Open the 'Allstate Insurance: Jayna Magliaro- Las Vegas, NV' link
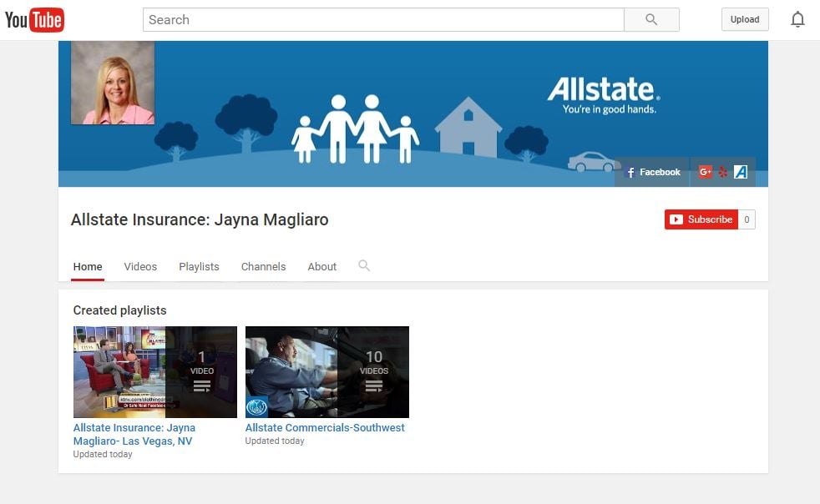 (x=134, y=435)
